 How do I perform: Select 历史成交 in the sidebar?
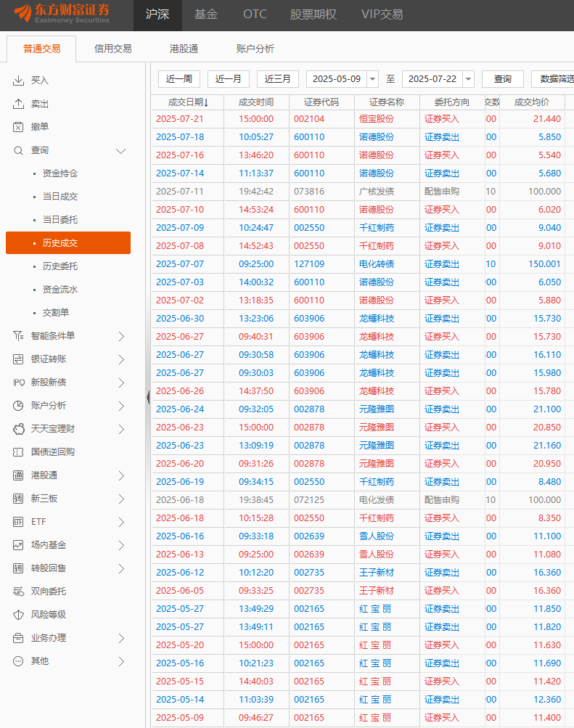point(68,243)
